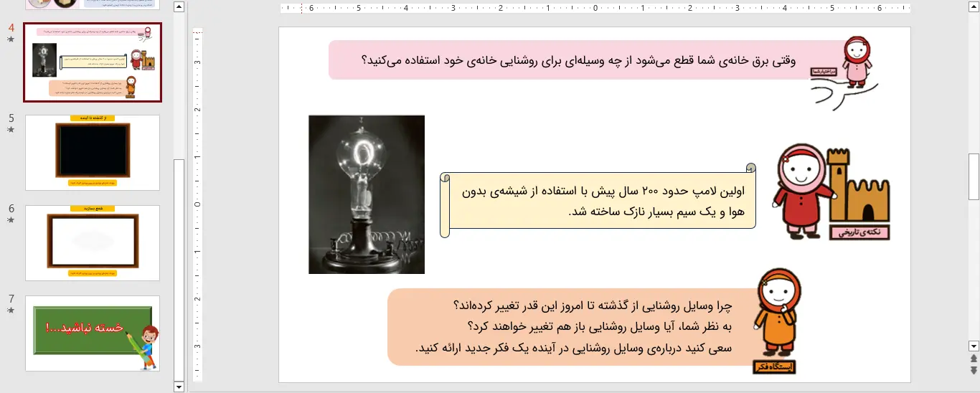Select the black-and-white light bulb photo

(367, 194)
